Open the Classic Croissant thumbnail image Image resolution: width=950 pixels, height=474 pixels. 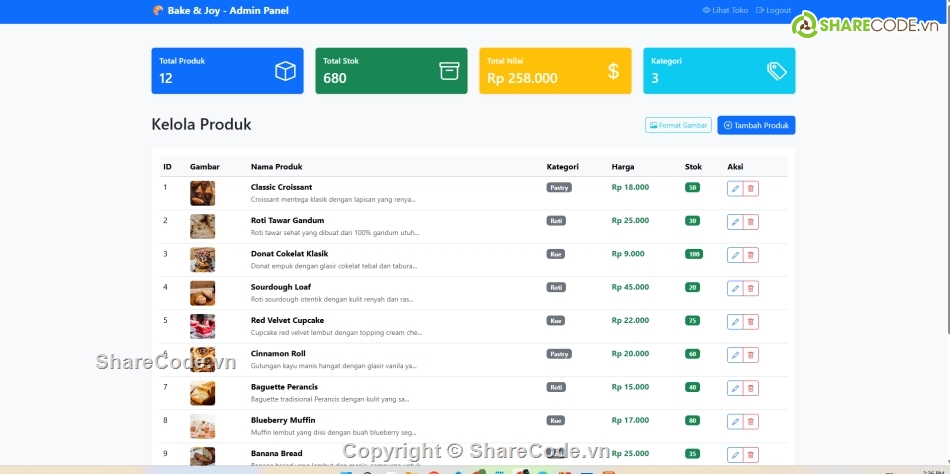point(202,193)
